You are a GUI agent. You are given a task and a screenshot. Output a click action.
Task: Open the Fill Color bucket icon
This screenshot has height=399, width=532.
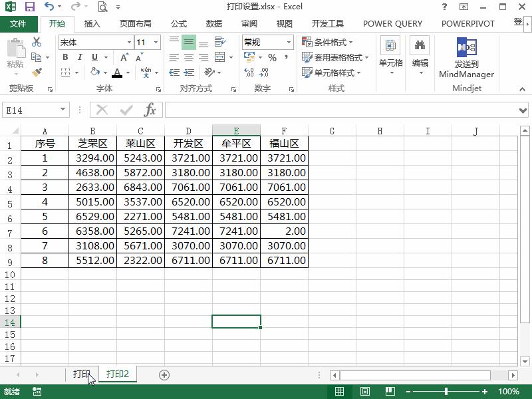pos(93,72)
